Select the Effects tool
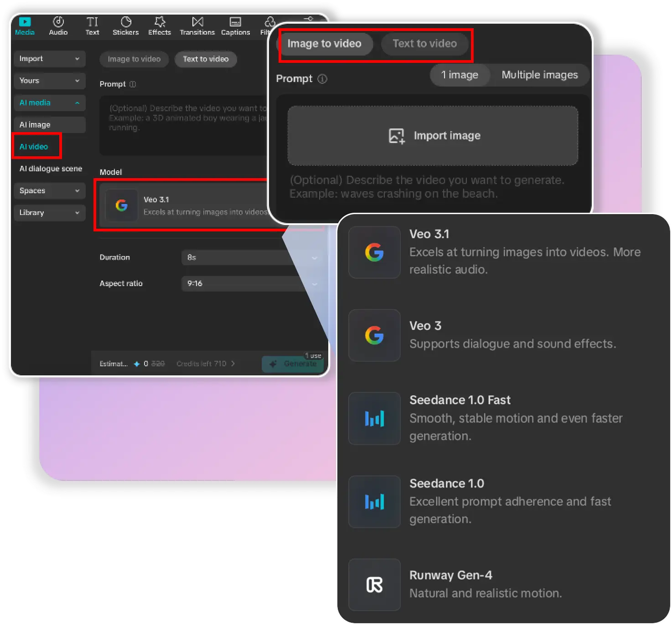Viewport: 672px width, 625px height. [x=159, y=26]
